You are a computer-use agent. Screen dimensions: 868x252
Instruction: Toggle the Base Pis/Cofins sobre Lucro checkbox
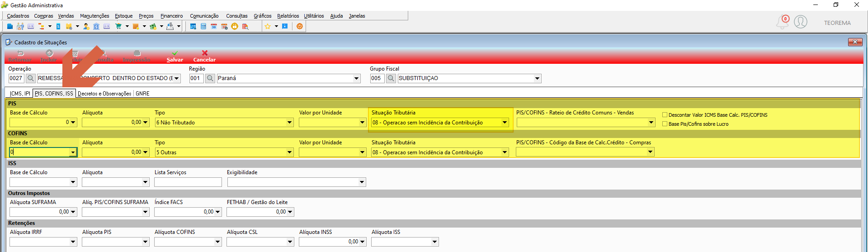coord(665,124)
